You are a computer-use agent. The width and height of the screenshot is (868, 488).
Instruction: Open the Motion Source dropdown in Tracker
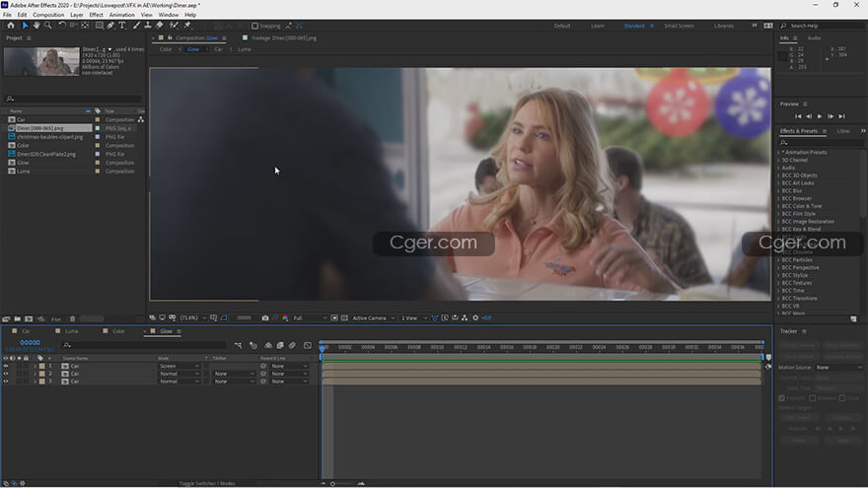point(839,368)
